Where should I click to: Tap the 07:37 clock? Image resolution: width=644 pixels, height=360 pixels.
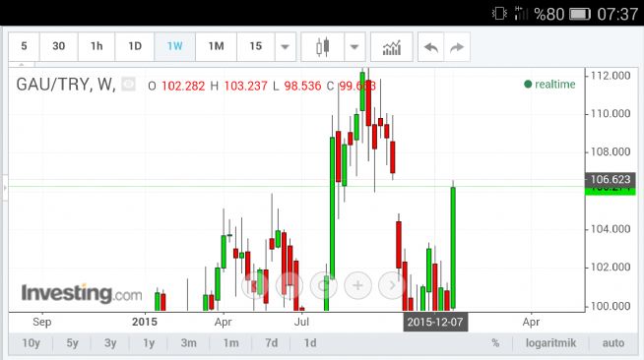[617, 15]
